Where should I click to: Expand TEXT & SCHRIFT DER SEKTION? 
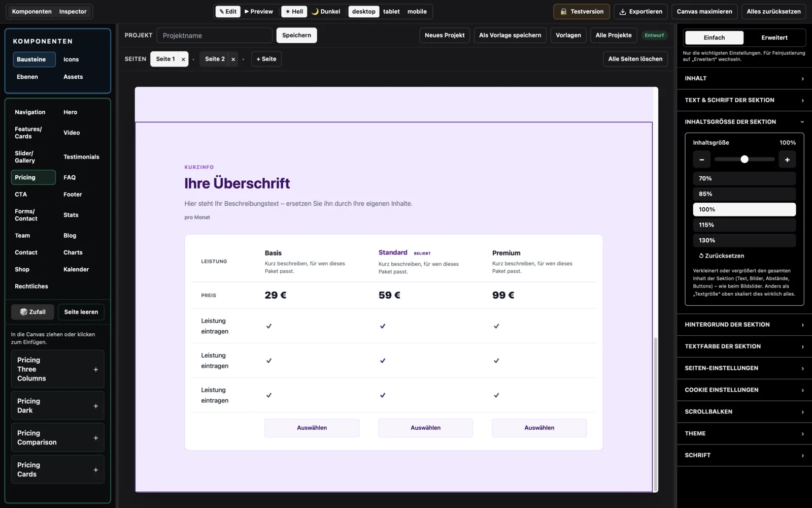coord(744,101)
